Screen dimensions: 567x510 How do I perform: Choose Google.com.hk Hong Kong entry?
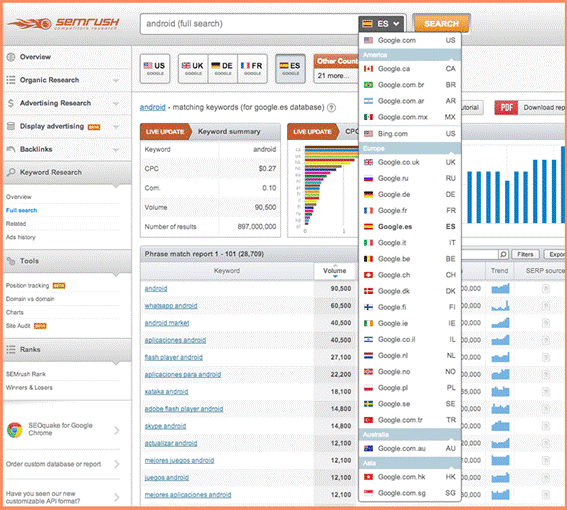tap(410, 477)
